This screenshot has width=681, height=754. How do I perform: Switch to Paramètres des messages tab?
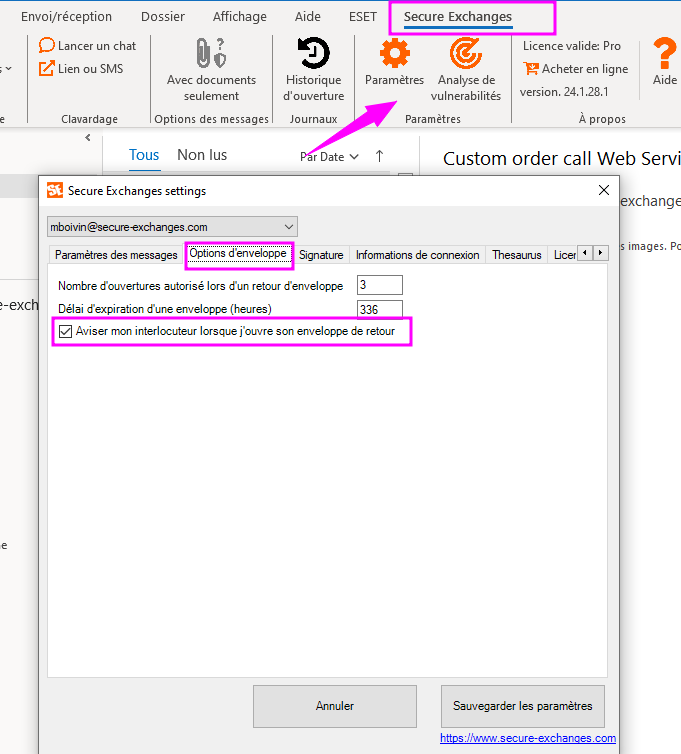(x=116, y=255)
